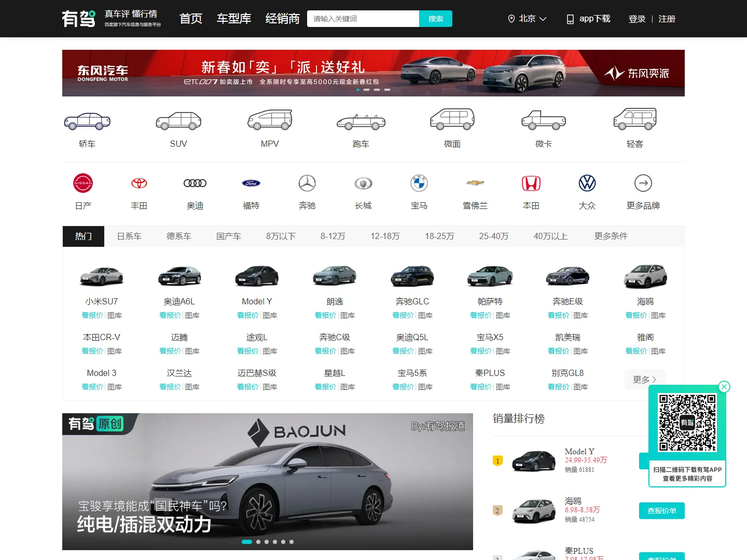Click the keyword search input field
747x560 pixels.
(363, 19)
